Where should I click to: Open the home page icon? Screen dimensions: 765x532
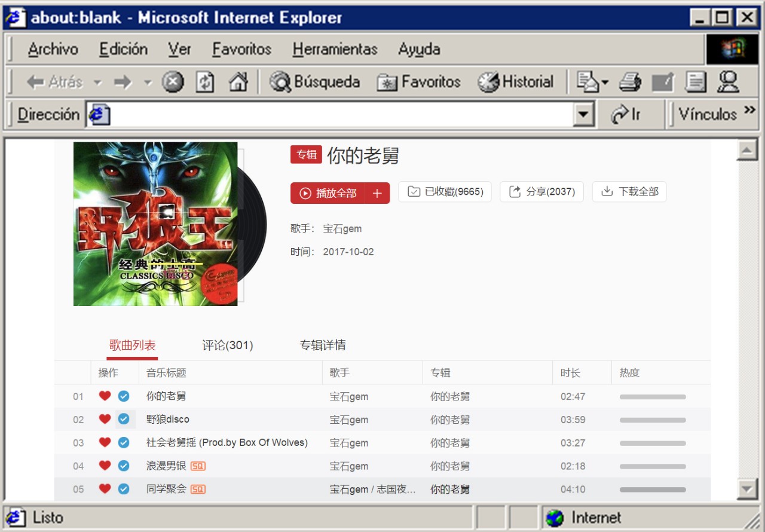pos(238,82)
